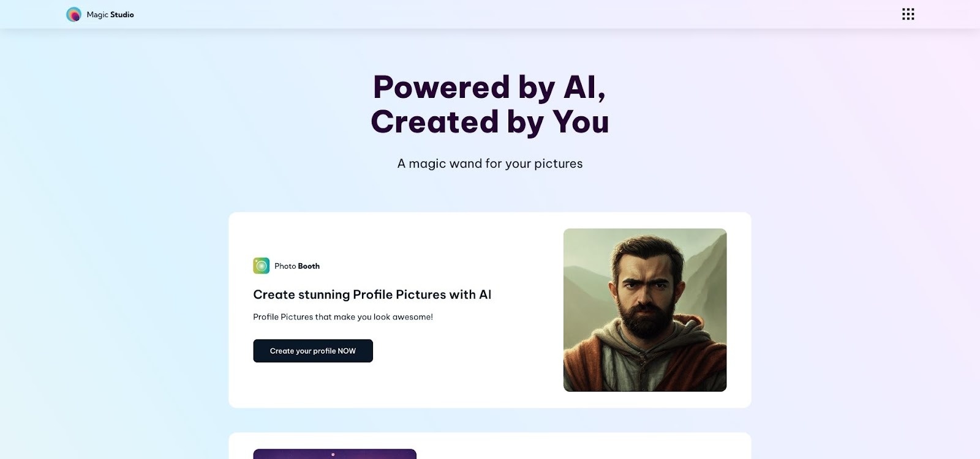Click "Profile Pictures that make you look awesome!" text
Viewport: 980px width, 459px height.
click(x=343, y=317)
